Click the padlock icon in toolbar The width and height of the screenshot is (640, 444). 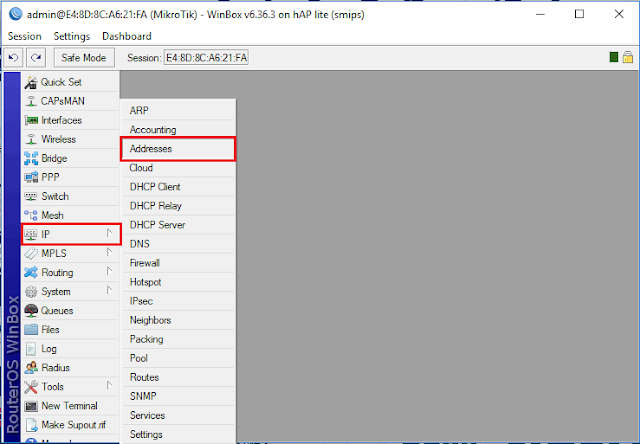pos(628,57)
